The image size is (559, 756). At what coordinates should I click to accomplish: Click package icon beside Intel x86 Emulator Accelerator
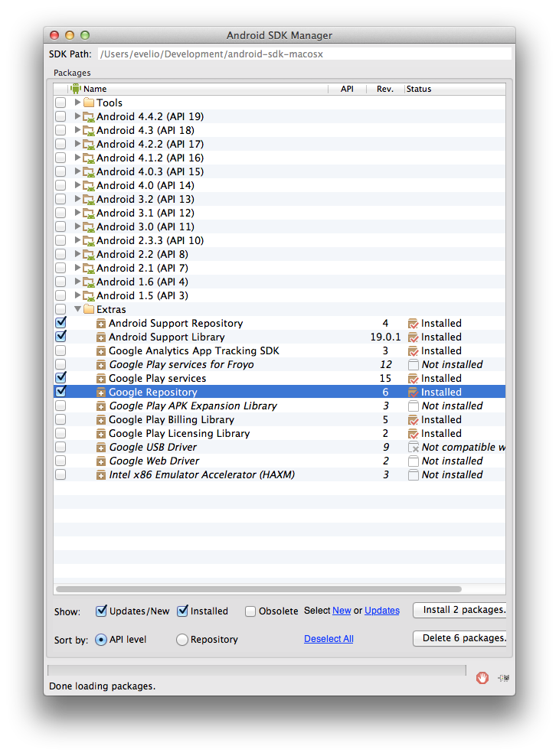(x=101, y=475)
